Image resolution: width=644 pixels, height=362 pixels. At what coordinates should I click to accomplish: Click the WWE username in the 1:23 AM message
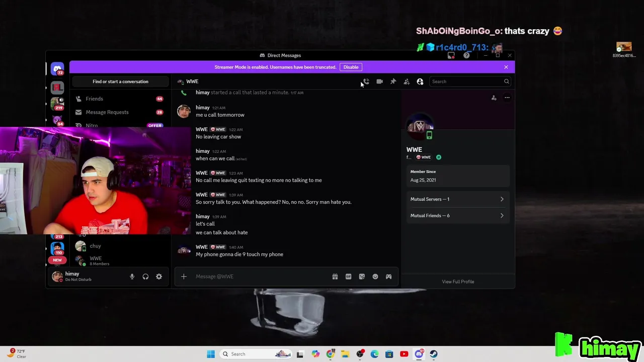pyautogui.click(x=202, y=173)
